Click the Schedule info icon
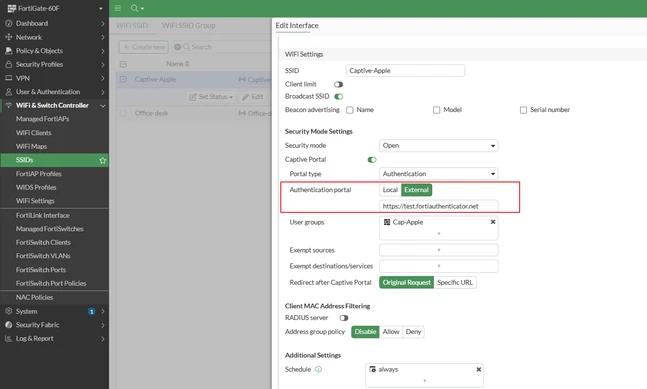The image size is (647, 389). [x=319, y=369]
